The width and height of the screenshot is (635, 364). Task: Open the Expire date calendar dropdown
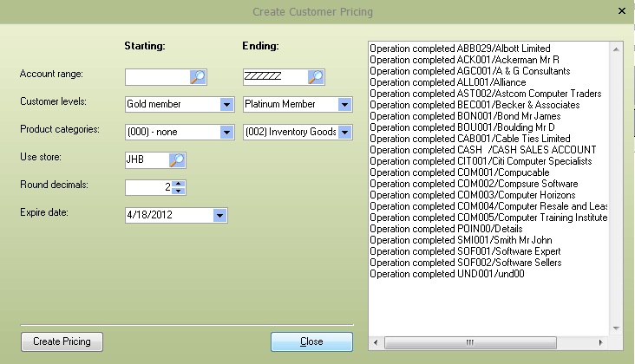click(219, 216)
